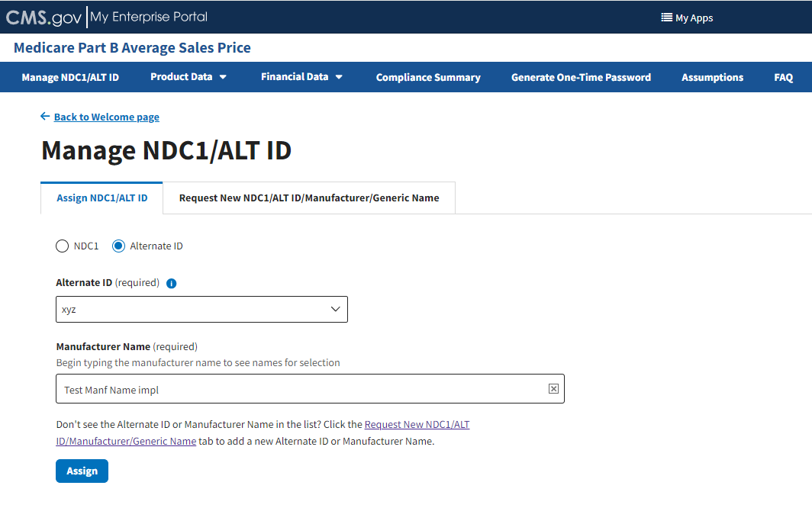
Task: Select the NDC1 radio button
Action: [x=63, y=246]
